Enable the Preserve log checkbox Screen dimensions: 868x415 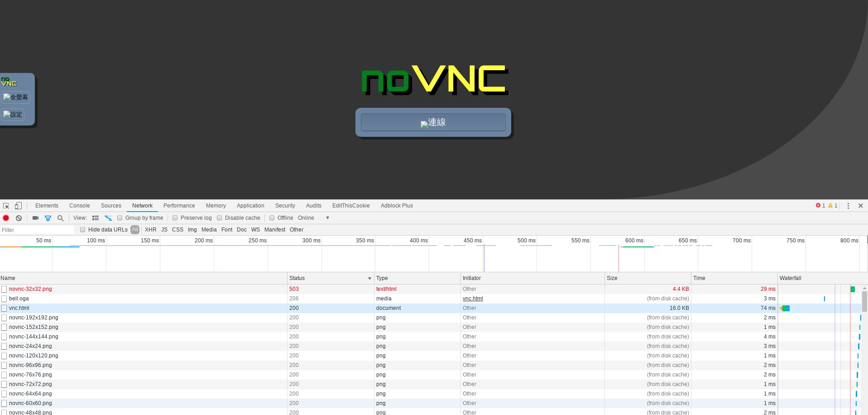click(175, 218)
